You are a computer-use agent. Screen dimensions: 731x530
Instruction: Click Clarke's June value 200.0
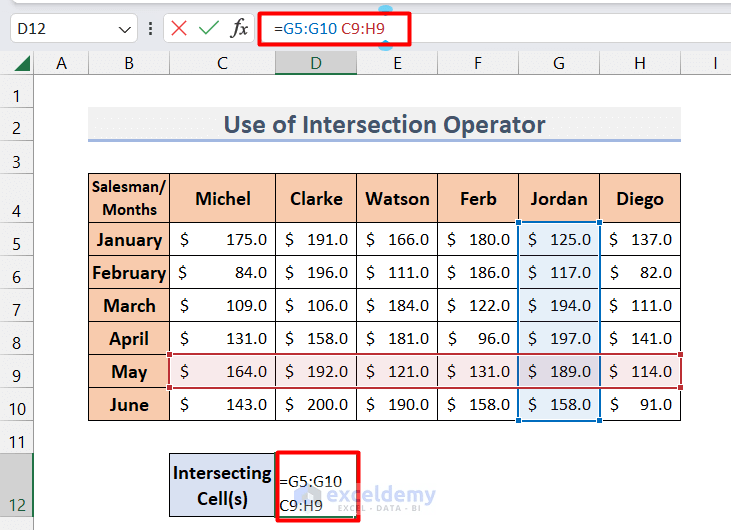316,405
